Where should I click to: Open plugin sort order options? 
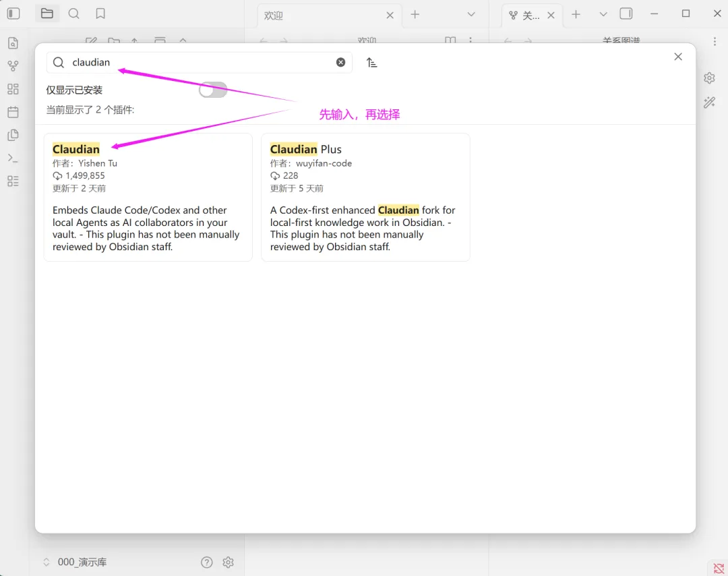click(x=371, y=62)
